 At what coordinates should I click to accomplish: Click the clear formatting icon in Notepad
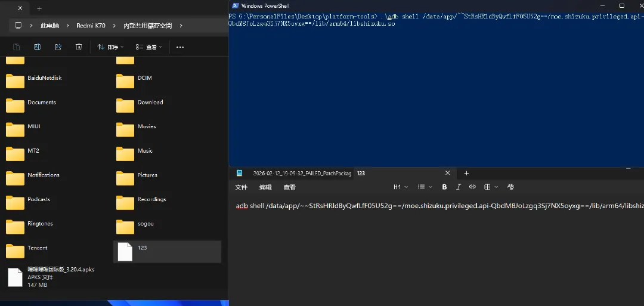[x=510, y=187]
